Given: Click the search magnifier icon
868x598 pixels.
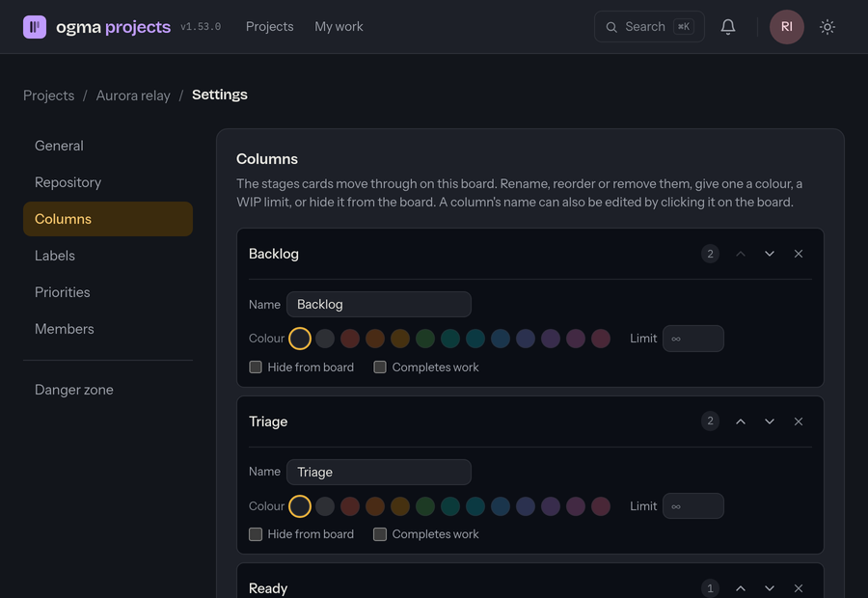Looking at the screenshot, I should (611, 27).
